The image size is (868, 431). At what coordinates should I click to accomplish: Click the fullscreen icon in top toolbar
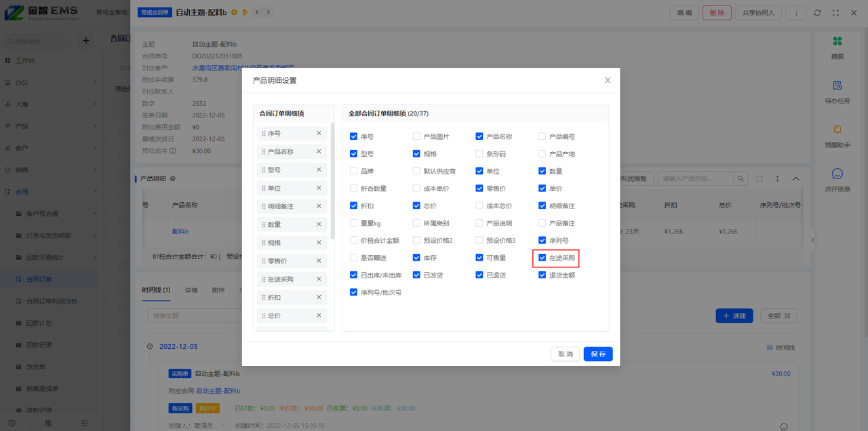click(x=835, y=12)
